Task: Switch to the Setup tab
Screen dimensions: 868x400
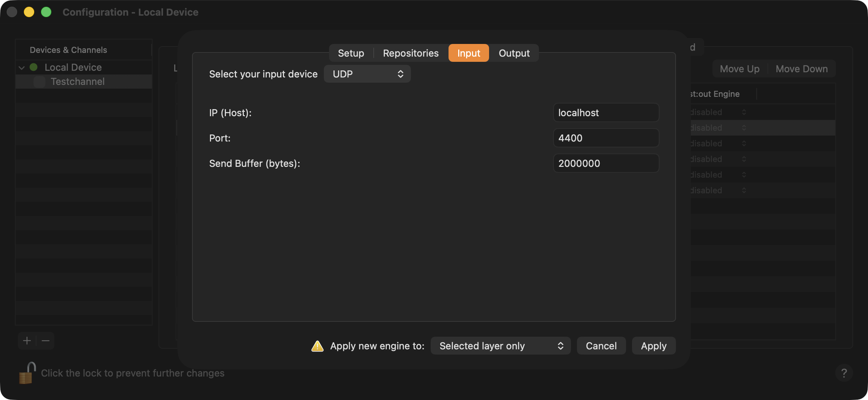Action: tap(351, 53)
